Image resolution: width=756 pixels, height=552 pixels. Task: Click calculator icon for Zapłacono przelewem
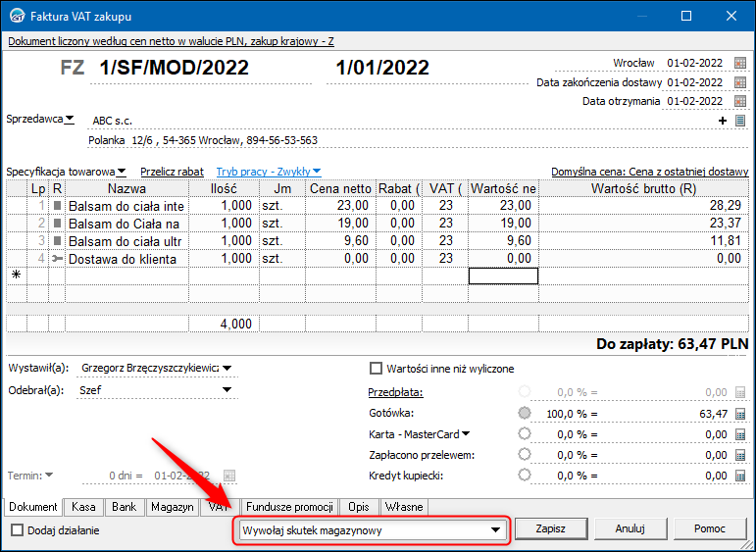coord(740,455)
